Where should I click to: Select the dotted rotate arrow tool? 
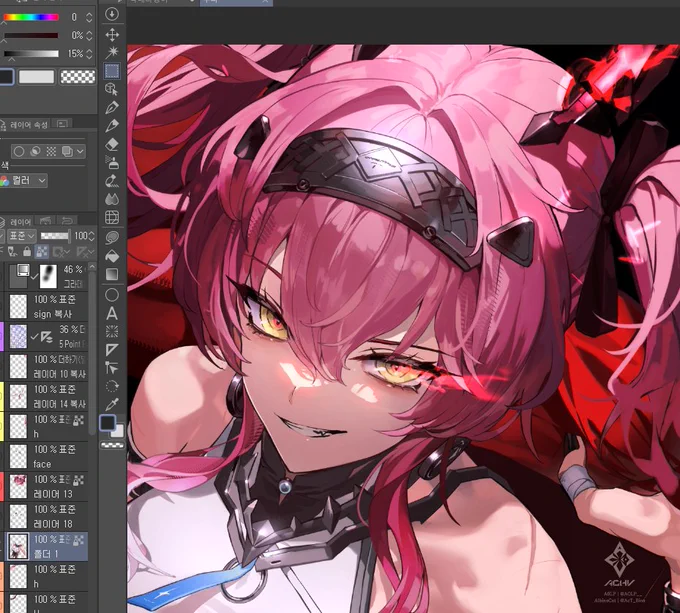[112, 386]
